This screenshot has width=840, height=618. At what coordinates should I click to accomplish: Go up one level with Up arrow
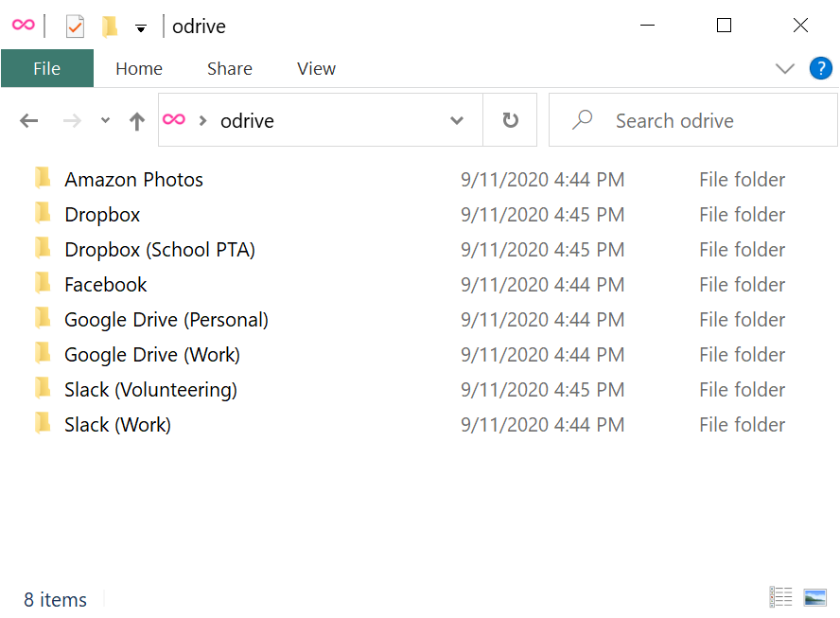pyautogui.click(x=137, y=121)
